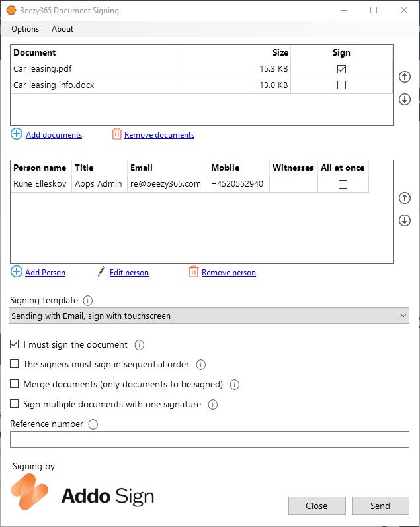Toggle 'I must sign the document' checkbox
The height and width of the screenshot is (527, 420).
tap(15, 345)
